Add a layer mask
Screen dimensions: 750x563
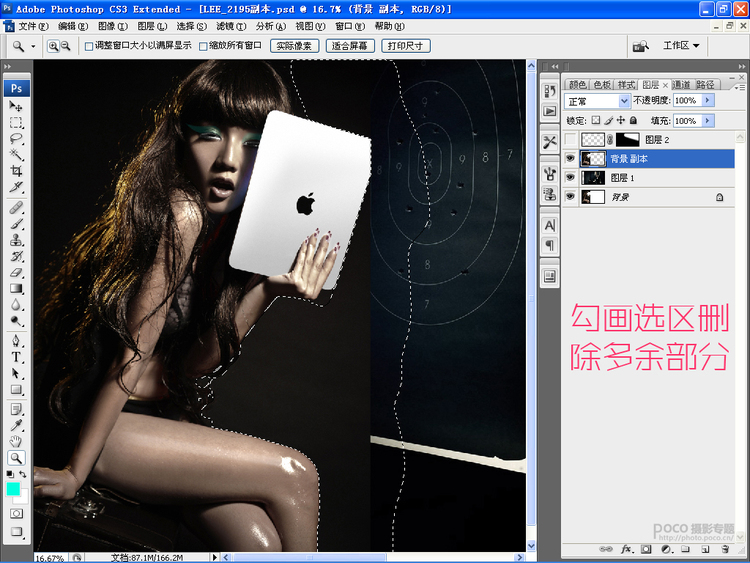646,549
